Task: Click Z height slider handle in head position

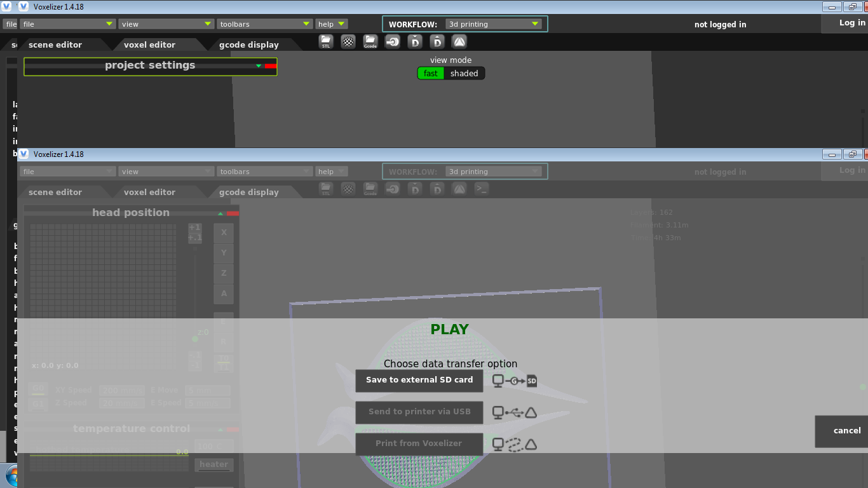Action: tap(195, 339)
